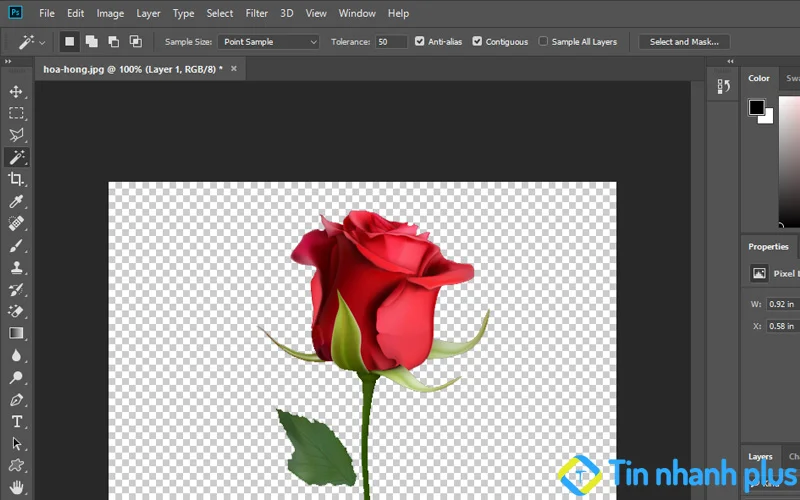Toggle the Anti-alias checkbox
The image size is (800, 500).
(x=419, y=41)
